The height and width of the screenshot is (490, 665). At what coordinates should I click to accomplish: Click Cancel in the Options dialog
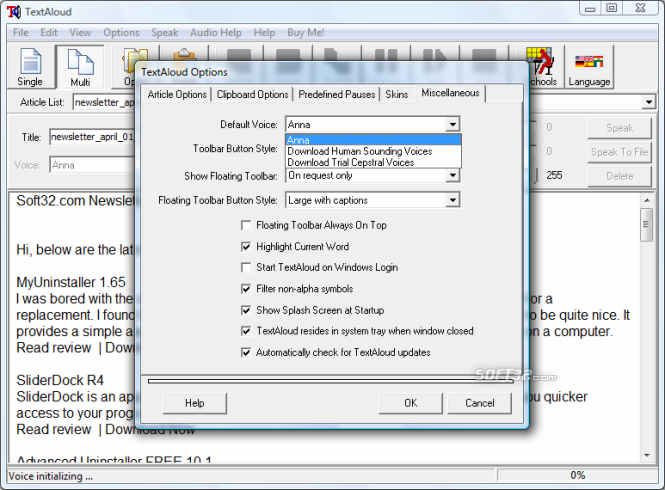coord(480,403)
